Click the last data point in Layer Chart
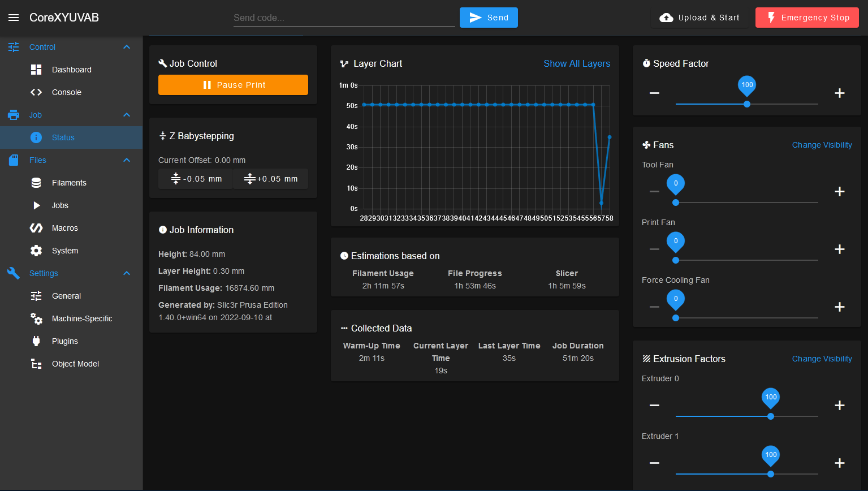 pos(610,137)
